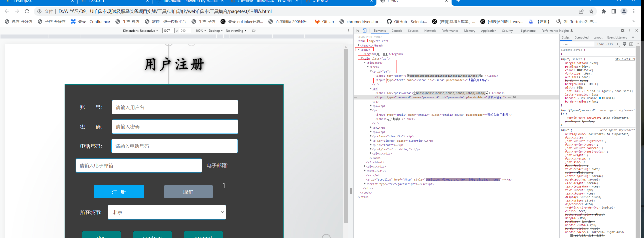Viewport: 644px width, 238px height.
Task: Open the No throttling dropdown
Action: (236, 30)
